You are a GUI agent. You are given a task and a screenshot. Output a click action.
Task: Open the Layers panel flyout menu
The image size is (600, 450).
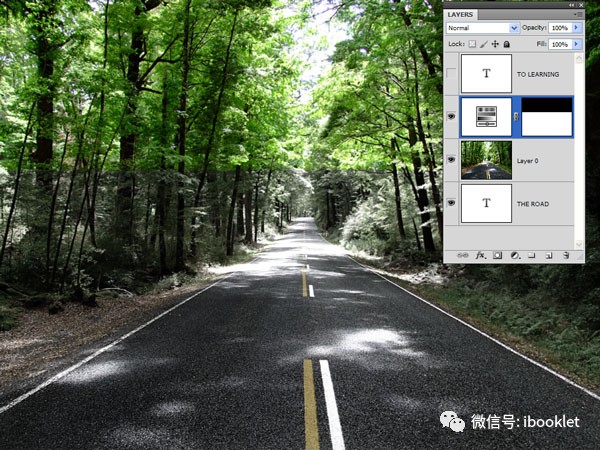(x=579, y=15)
